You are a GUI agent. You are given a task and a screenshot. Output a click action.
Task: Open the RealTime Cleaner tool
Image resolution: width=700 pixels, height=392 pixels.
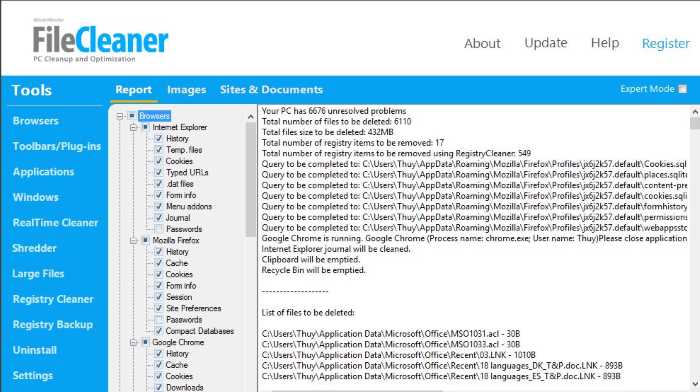coord(55,222)
